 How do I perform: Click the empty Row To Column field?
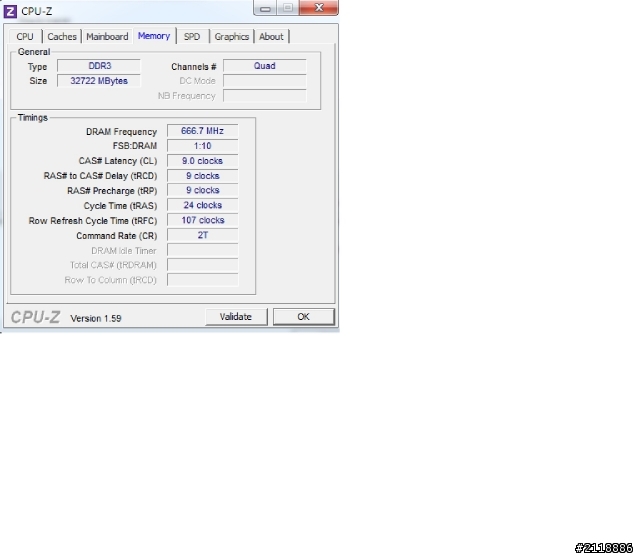click(x=202, y=280)
